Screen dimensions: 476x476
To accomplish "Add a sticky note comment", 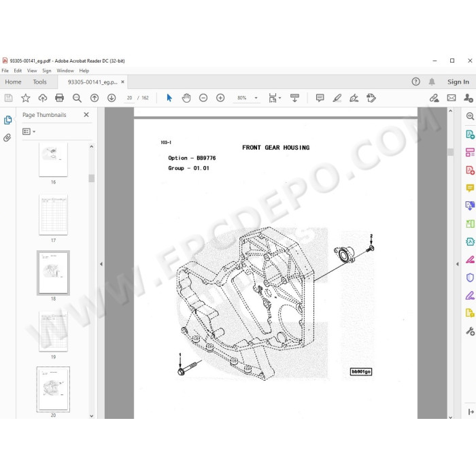I will [x=320, y=98].
